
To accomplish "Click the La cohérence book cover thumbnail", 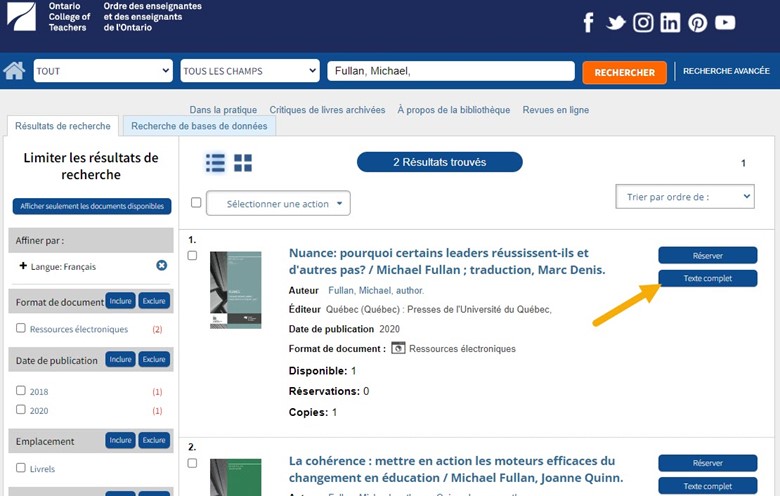I will (x=235, y=477).
